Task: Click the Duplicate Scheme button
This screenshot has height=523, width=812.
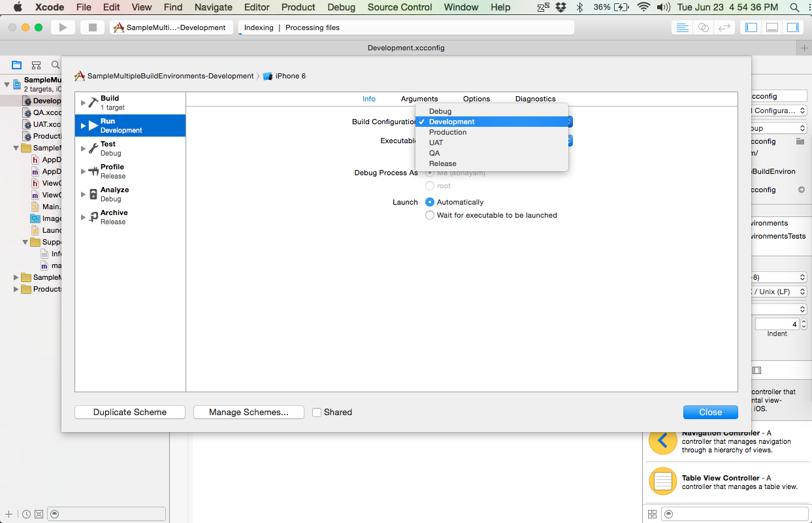Action: pos(130,413)
